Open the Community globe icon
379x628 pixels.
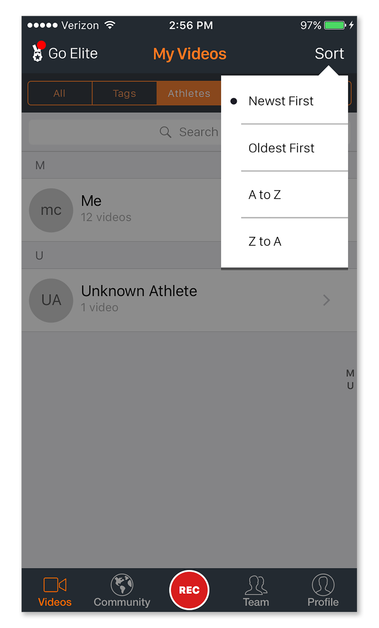point(122,585)
